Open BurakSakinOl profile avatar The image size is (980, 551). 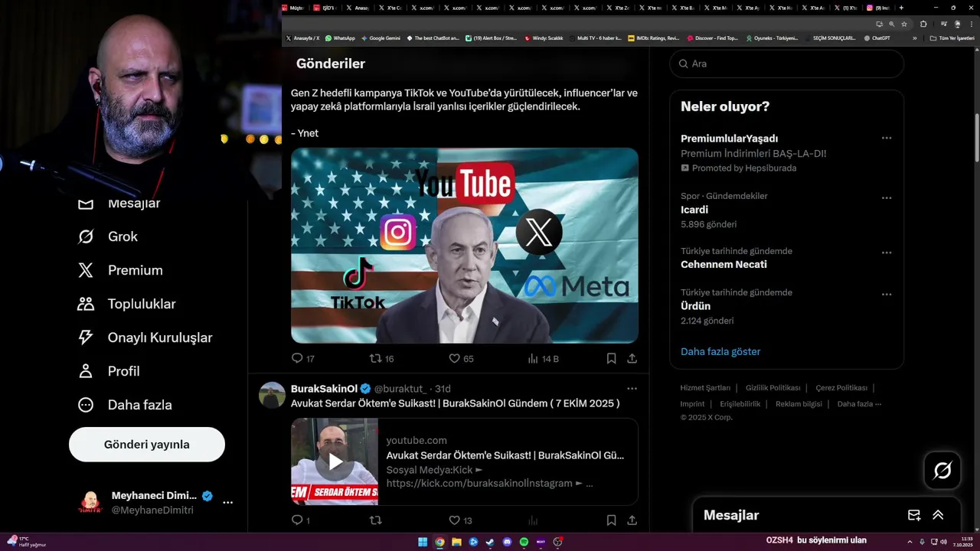pos(273,395)
